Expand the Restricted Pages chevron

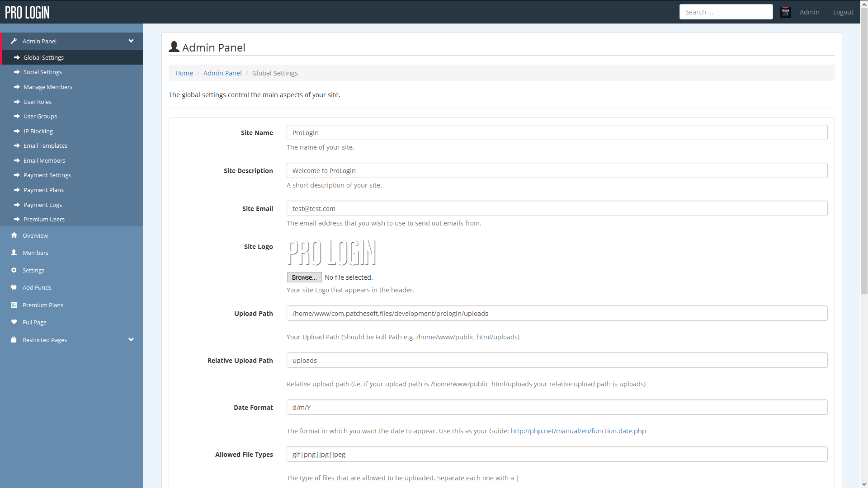click(131, 340)
